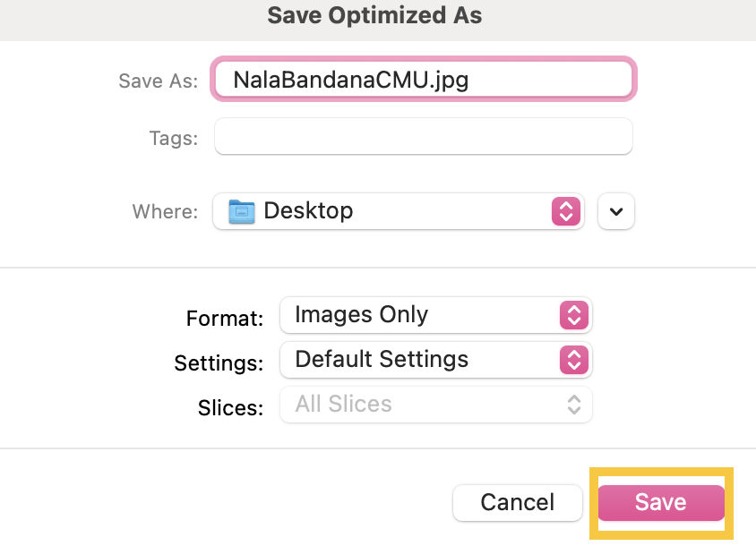
Task: Click the blue Desktop folder icon
Action: pyautogui.click(x=242, y=211)
